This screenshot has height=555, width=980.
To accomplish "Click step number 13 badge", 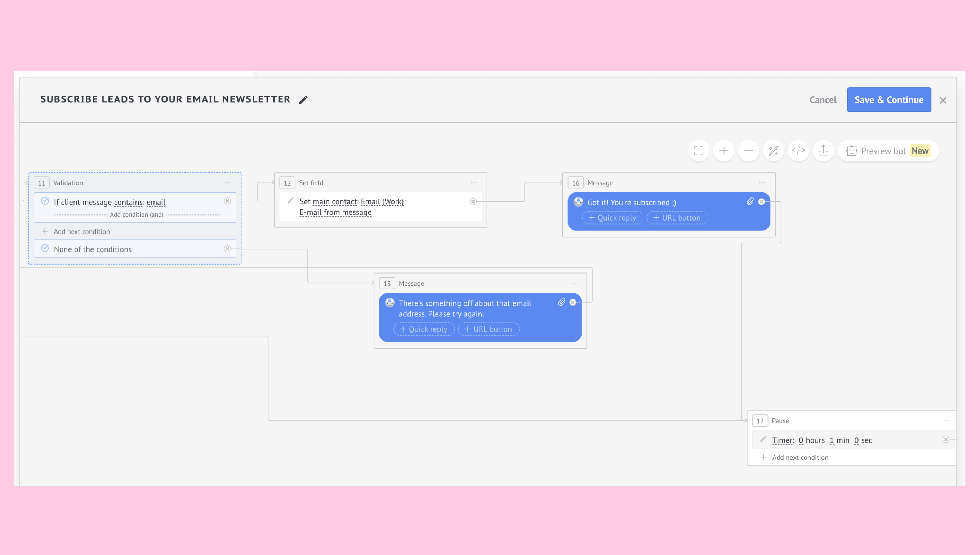I will coord(387,284).
